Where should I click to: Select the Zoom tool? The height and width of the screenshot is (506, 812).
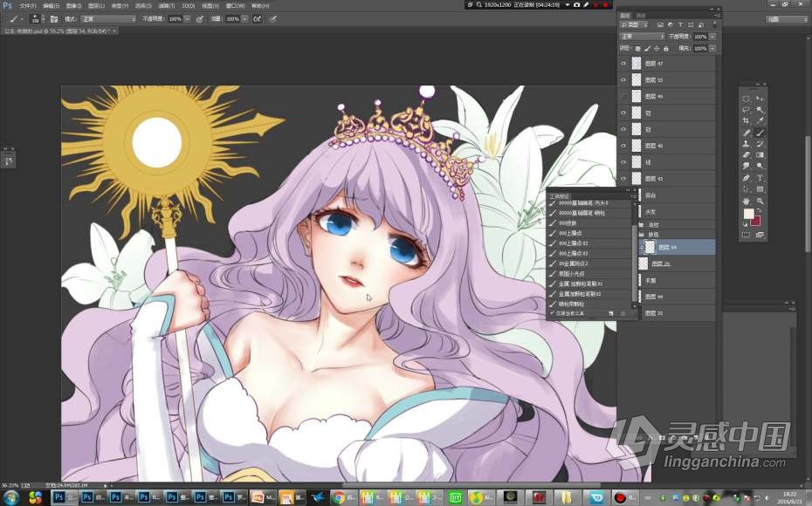click(x=760, y=201)
